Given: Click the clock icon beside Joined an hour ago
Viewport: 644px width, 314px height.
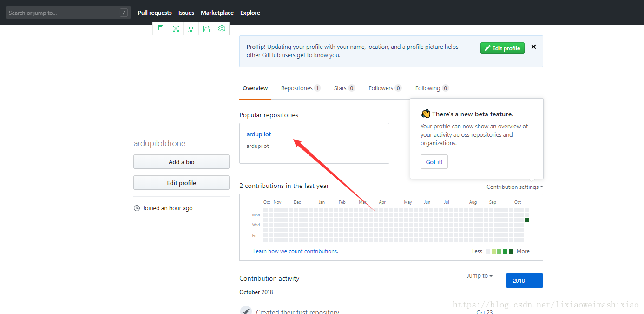Looking at the screenshot, I should point(137,208).
